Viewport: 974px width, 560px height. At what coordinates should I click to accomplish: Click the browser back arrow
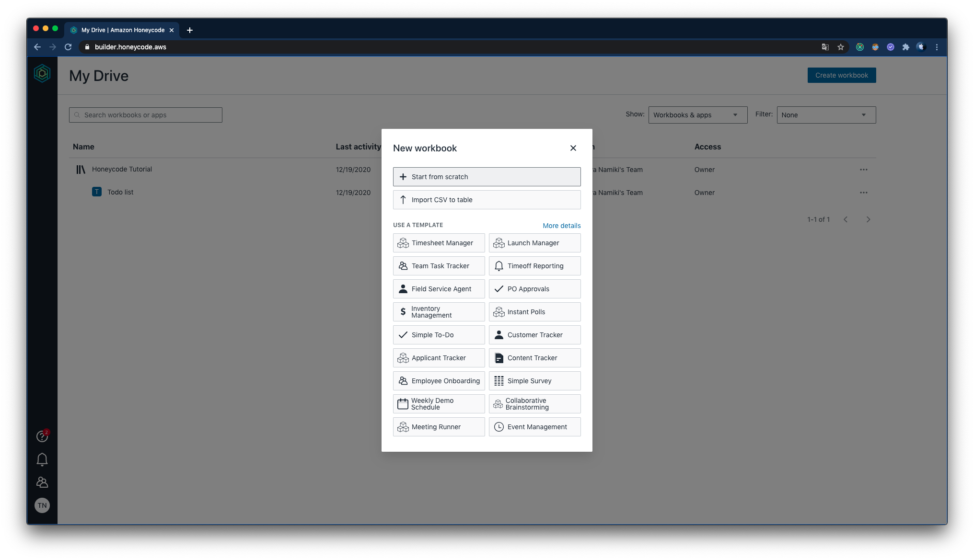(37, 47)
